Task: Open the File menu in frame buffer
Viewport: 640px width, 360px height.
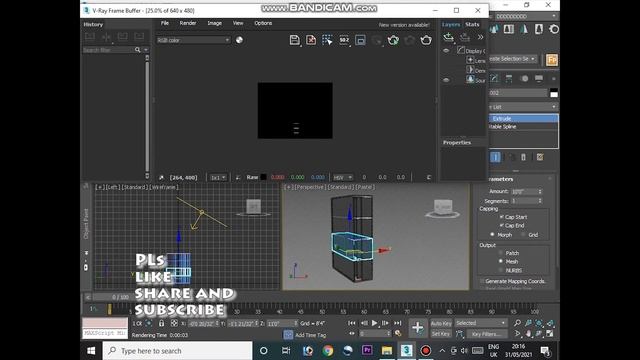Action: click(165, 23)
